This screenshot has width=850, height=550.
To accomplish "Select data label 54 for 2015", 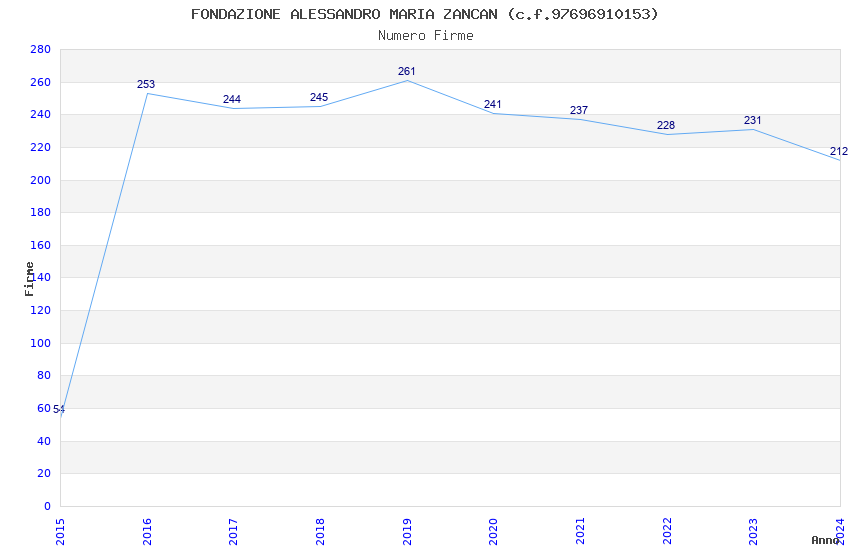I will tap(59, 410).
